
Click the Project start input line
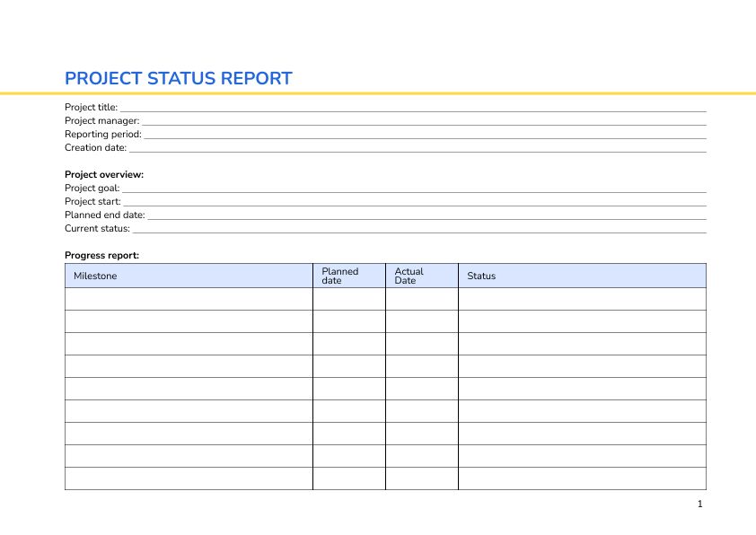(x=404, y=200)
